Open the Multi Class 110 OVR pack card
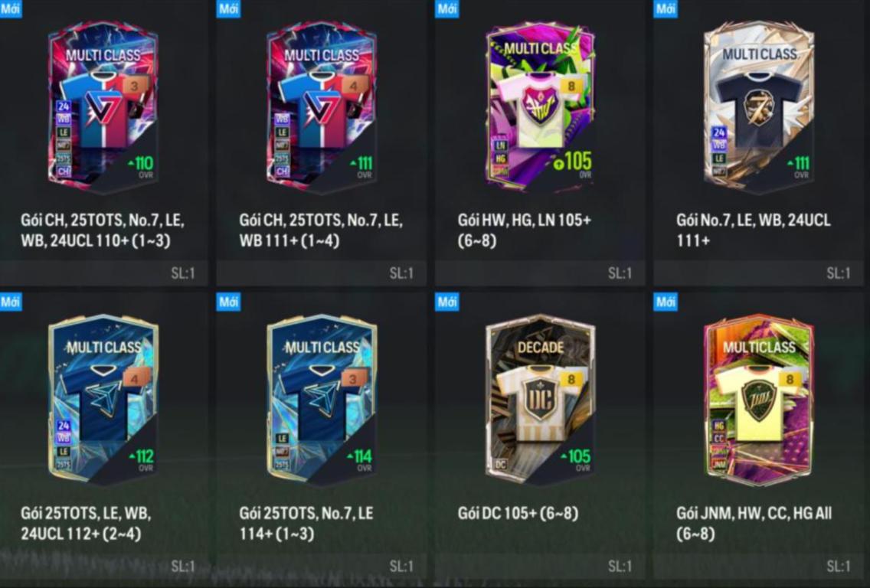The image size is (870, 588). pos(103,106)
